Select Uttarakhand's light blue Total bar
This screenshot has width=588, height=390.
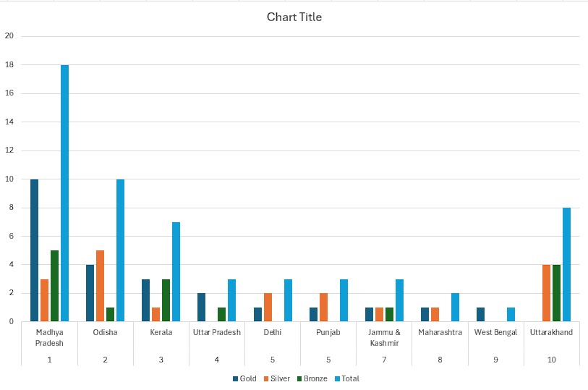567,264
